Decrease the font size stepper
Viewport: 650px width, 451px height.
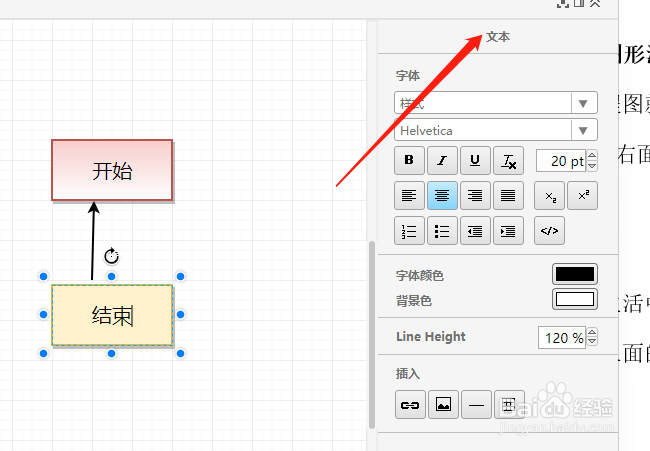(592, 166)
